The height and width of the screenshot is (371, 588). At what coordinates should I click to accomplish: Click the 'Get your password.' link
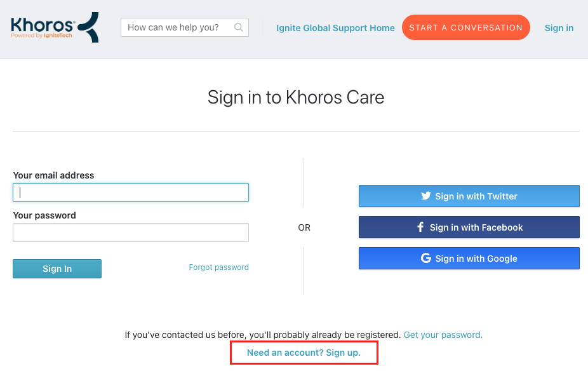[443, 335]
